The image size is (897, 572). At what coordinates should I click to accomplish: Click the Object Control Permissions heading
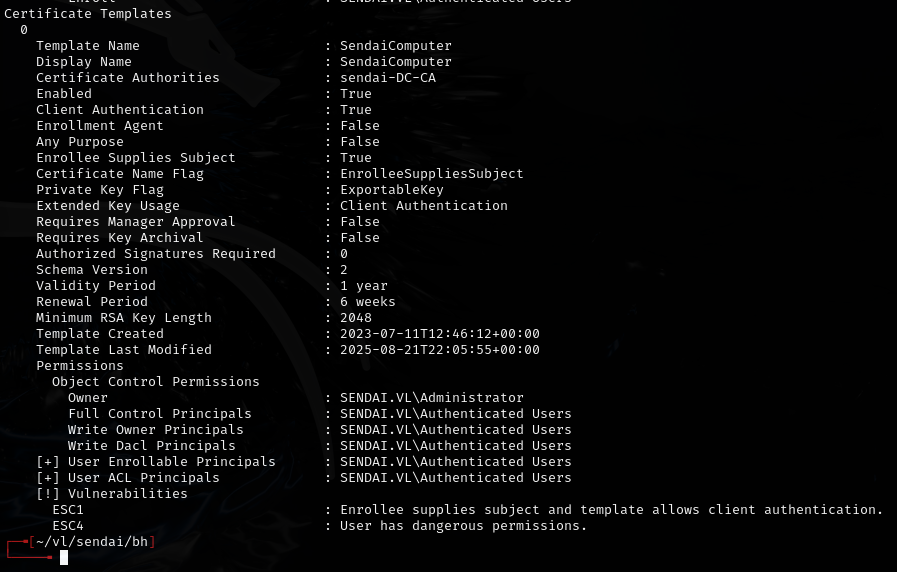156,382
